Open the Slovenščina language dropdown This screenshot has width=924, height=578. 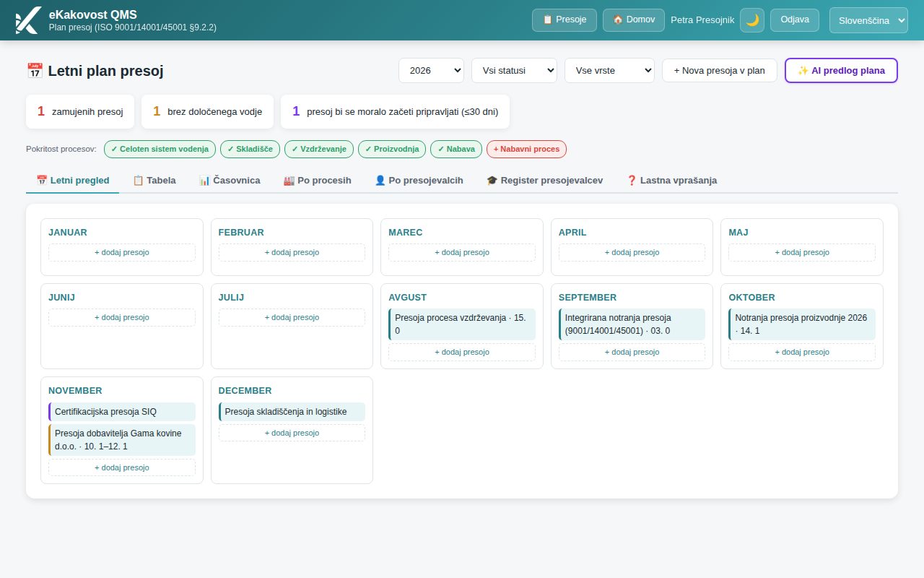[868, 20]
